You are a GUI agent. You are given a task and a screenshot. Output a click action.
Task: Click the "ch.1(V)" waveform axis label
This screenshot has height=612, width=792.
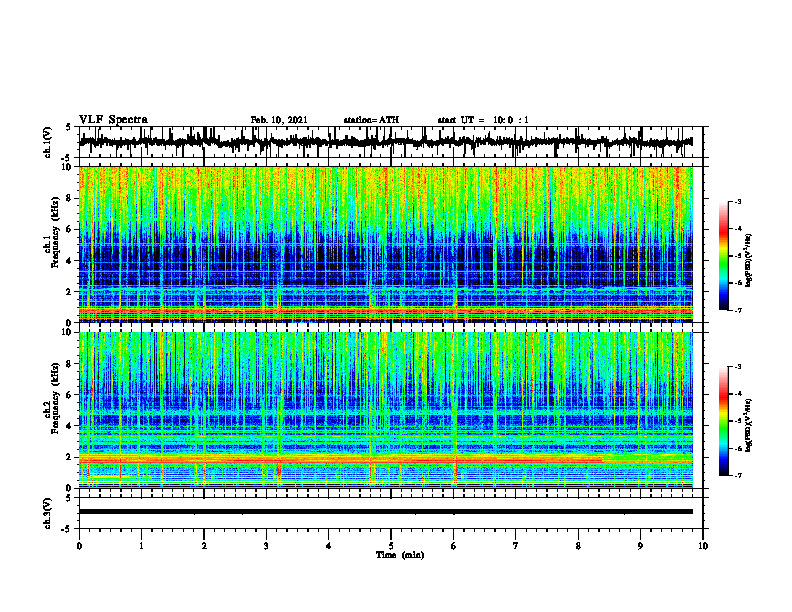coord(48,142)
